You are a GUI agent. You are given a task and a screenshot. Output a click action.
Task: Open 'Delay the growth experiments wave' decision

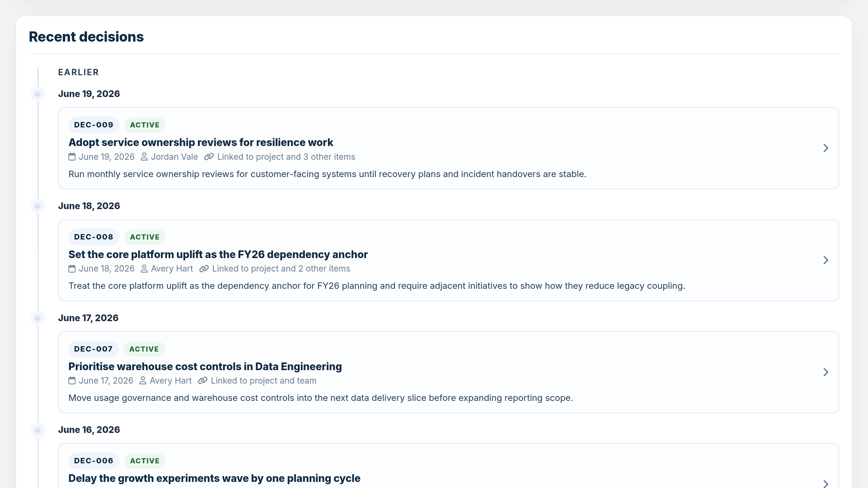pos(214,478)
